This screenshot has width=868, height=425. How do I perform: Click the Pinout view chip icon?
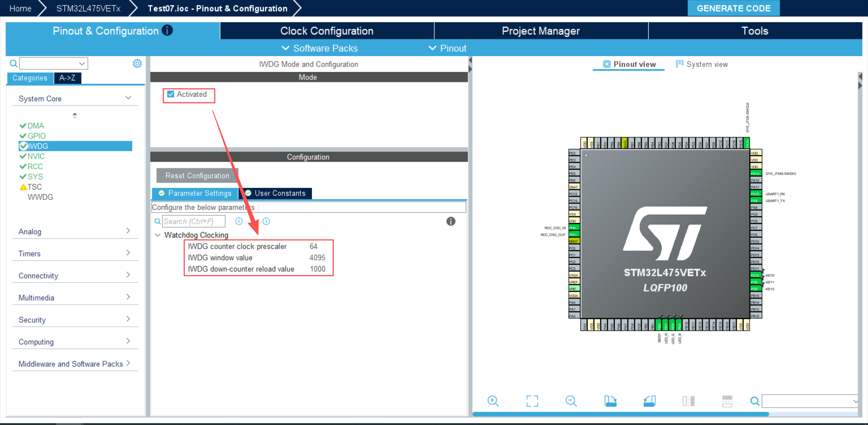[x=607, y=64]
